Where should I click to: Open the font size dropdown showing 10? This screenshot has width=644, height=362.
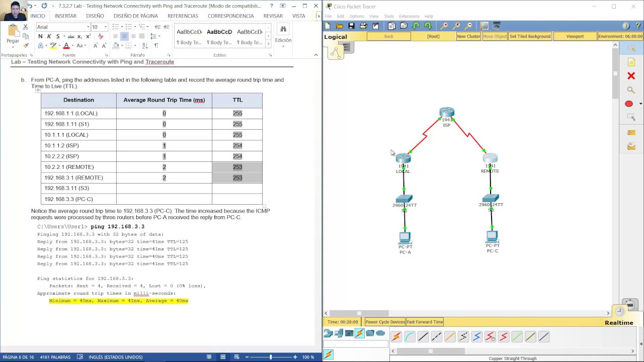105,27
